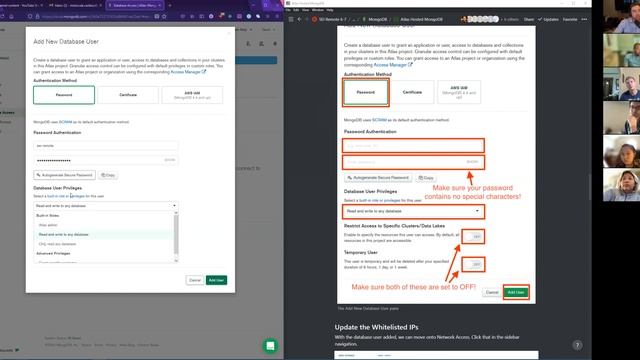Click Atlas page people icon behind dialog
Image resolution: width=640 pixels, height=360 pixels.
(262, 44)
